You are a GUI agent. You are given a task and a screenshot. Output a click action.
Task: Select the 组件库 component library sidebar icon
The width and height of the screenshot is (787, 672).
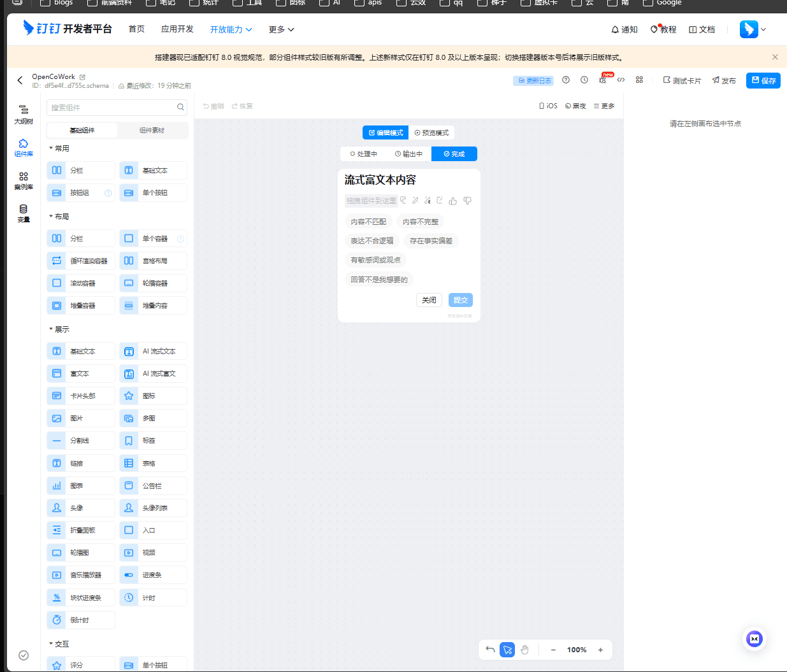pos(24,148)
